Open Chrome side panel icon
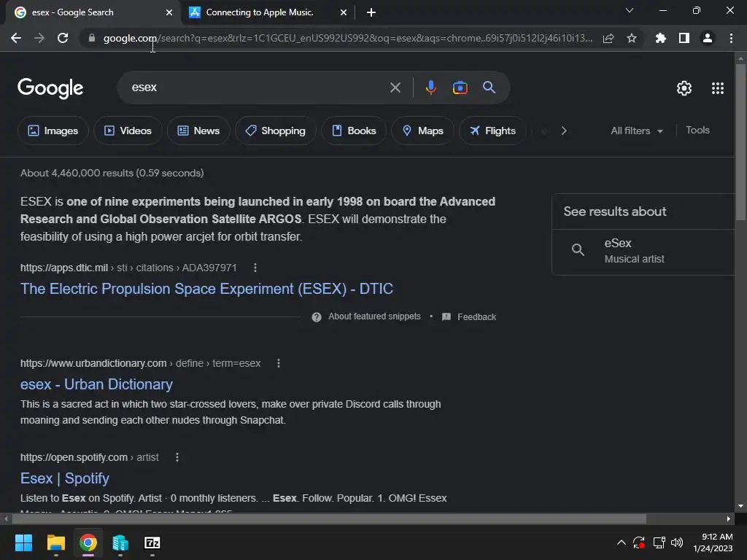 [684, 38]
